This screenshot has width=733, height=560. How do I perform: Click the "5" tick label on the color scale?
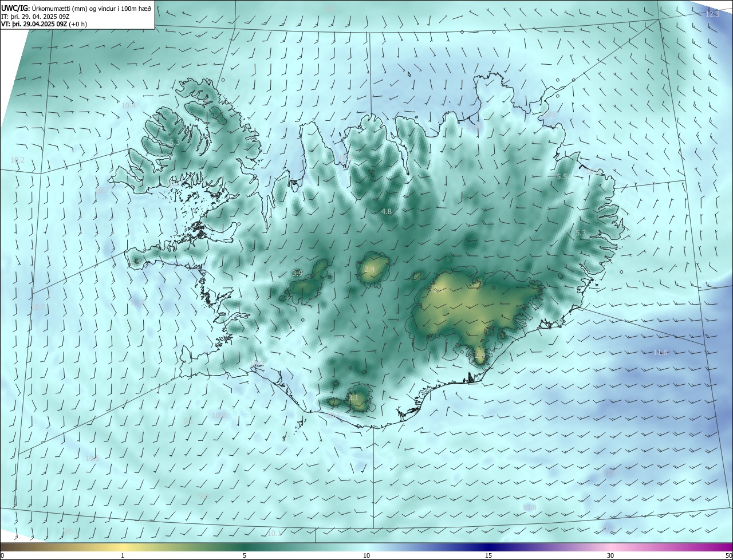click(245, 555)
